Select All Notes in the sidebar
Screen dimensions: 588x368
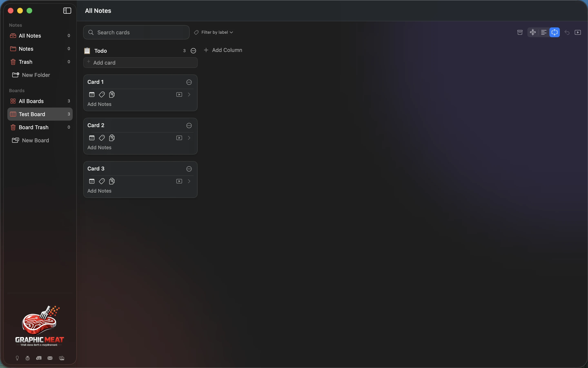click(x=40, y=36)
